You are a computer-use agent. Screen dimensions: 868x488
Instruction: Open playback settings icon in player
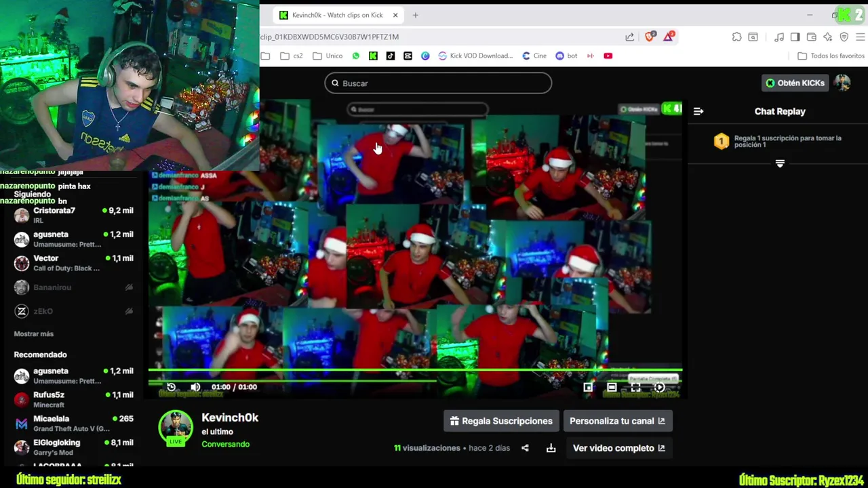coord(659,387)
